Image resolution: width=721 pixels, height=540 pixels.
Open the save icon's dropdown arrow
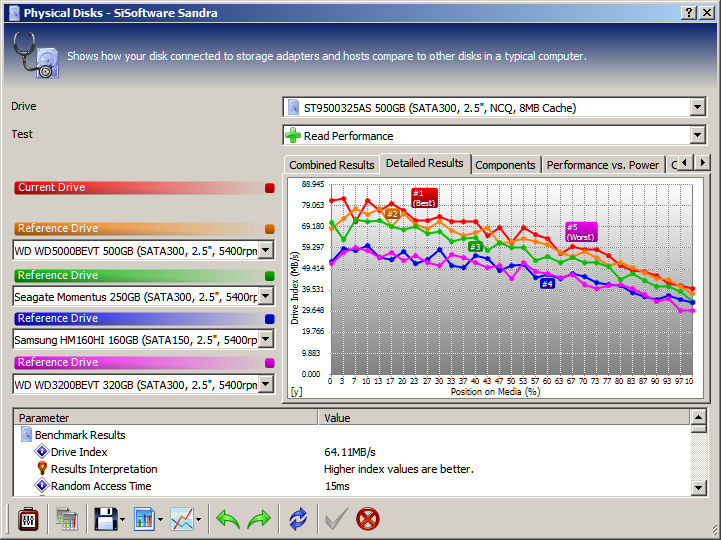pos(122,520)
